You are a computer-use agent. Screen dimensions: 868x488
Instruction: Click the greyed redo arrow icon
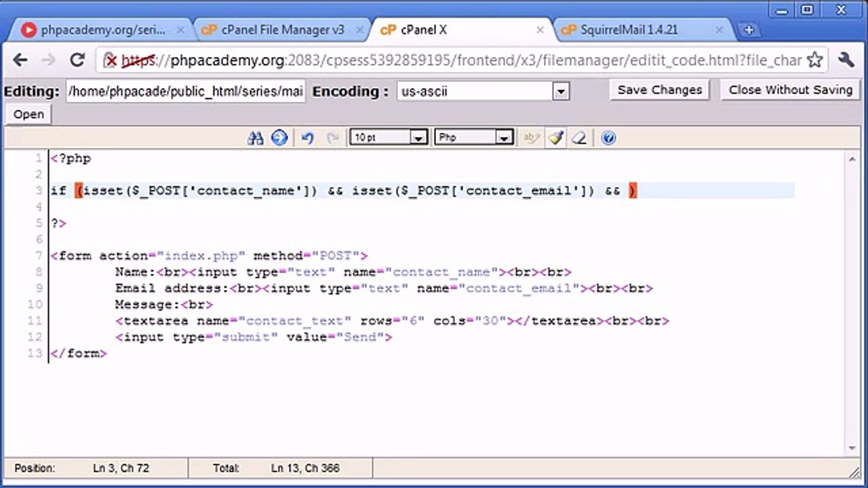332,138
